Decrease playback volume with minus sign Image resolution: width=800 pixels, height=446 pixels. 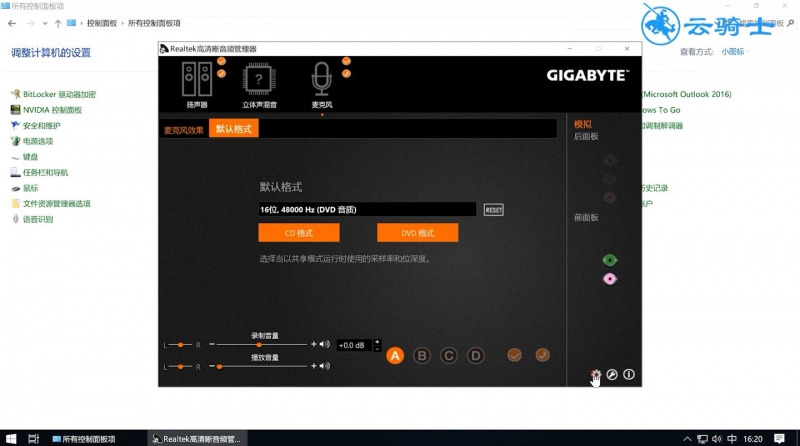pos(212,366)
